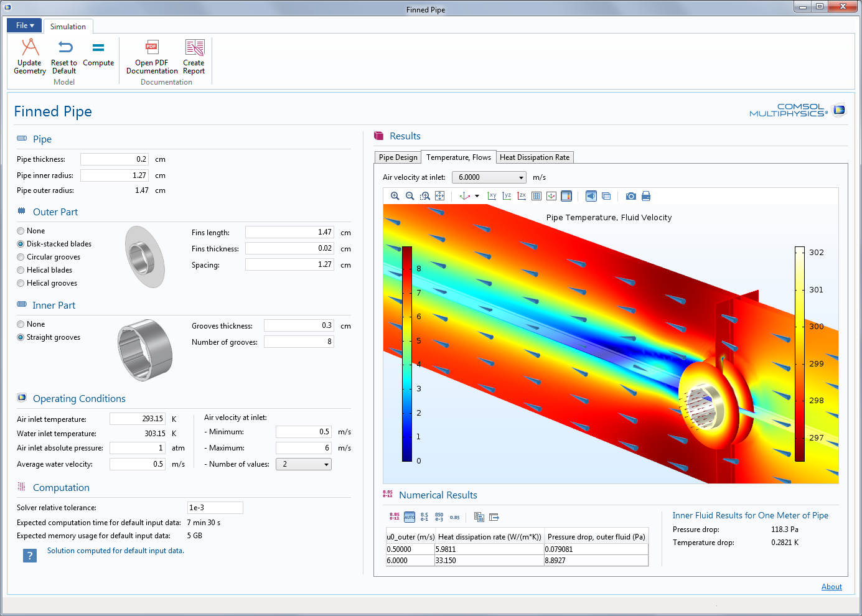The height and width of the screenshot is (616, 862).
Task: Toggle transparency icon in plot toolbar
Action: (606, 196)
